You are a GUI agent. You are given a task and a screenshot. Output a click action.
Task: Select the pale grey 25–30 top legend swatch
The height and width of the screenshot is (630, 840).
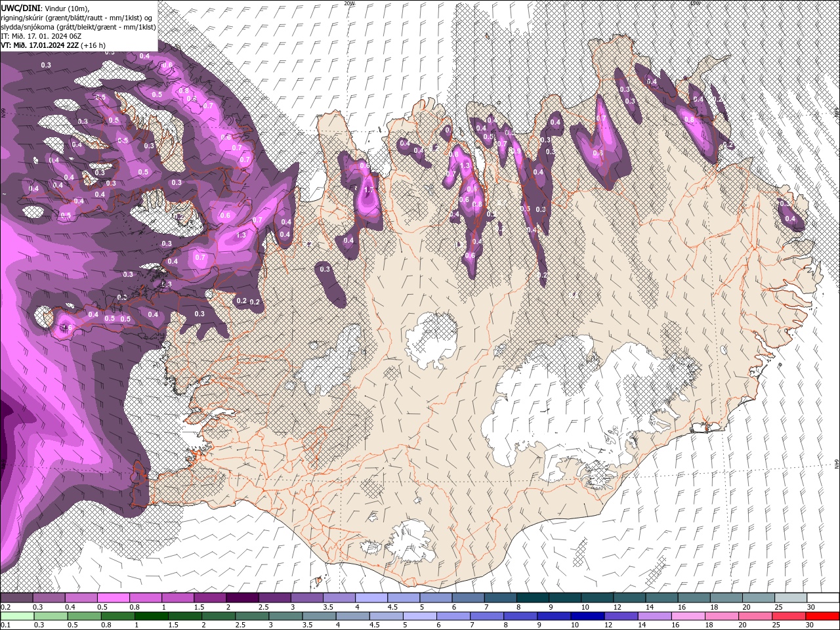791,598
